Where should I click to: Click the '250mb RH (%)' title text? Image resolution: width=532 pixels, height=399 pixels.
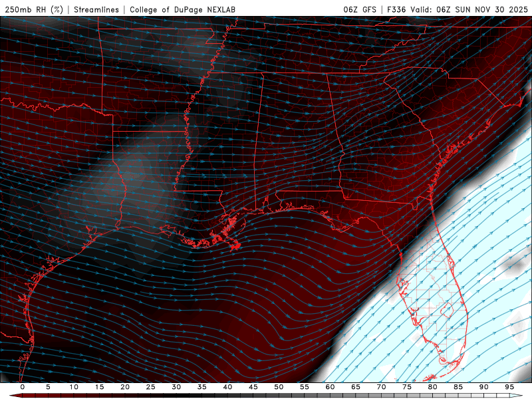(x=34, y=9)
